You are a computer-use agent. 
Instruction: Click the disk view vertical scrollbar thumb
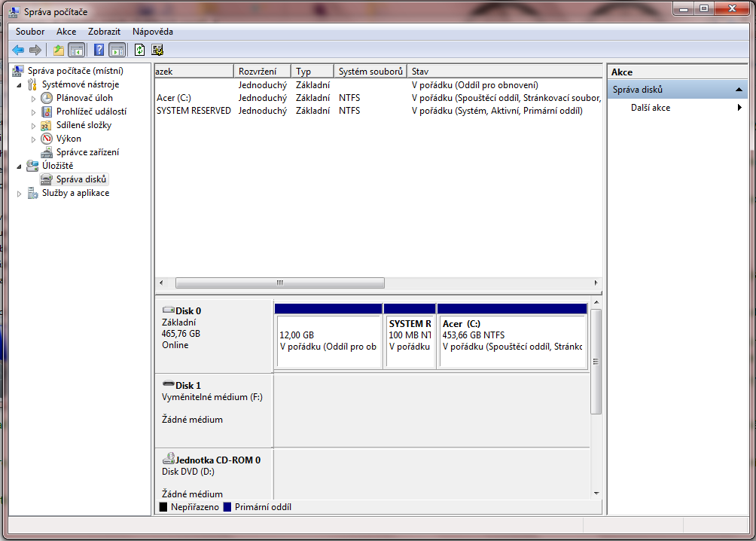596,362
